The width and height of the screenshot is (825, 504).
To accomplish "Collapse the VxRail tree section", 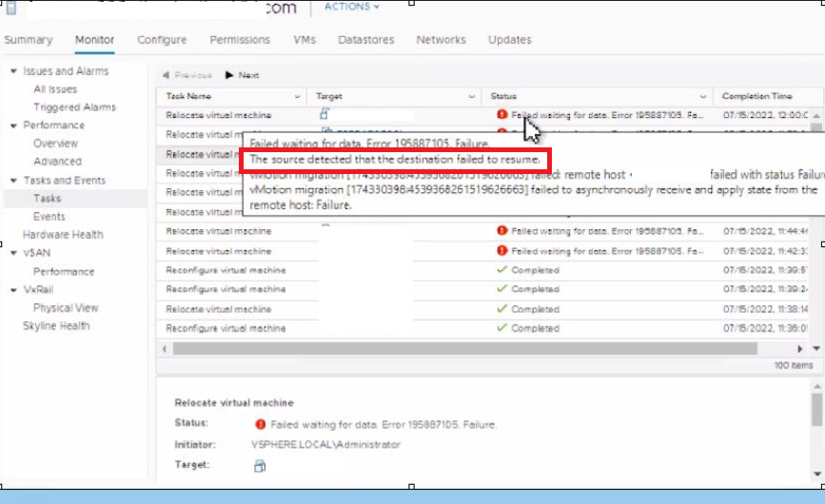I will 13,290.
